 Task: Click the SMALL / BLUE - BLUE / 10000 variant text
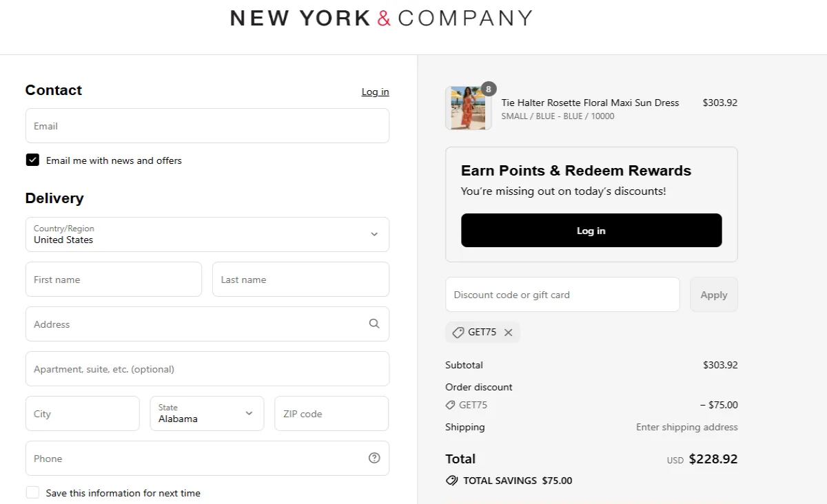558,116
